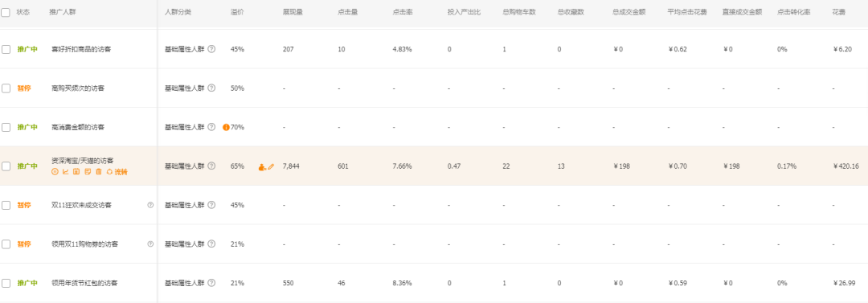
Task: Click 推广中 status of 喜好折扣商品的访客
Action: tap(27, 49)
